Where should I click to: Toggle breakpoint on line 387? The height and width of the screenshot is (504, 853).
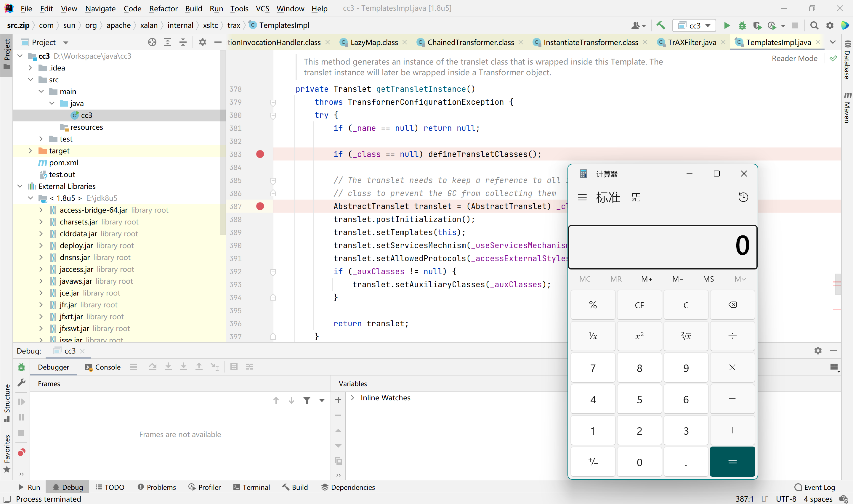click(x=260, y=206)
